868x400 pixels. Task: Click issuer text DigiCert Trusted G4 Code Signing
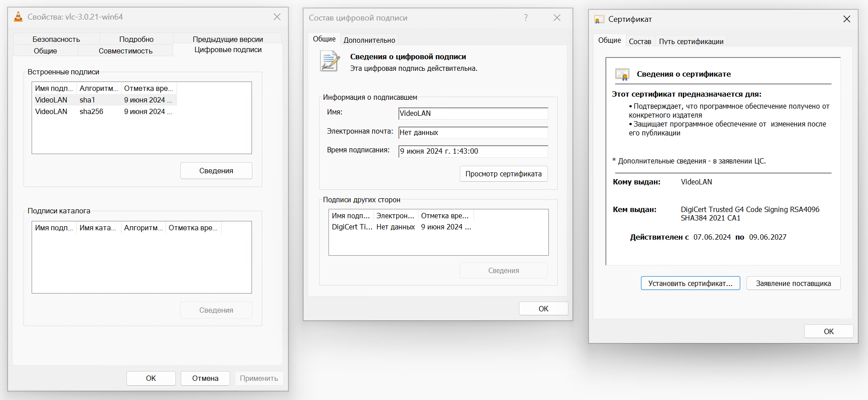pos(750,213)
